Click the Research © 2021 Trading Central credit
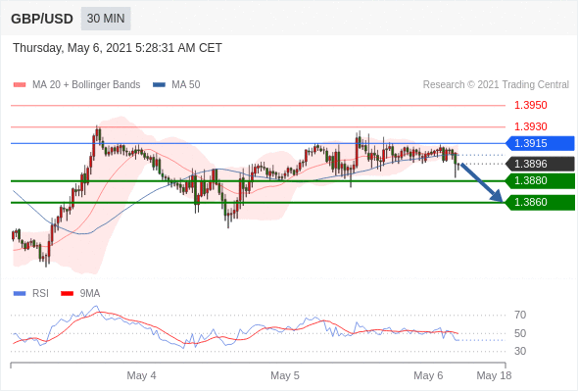The width and height of the screenshot is (578, 392). 496,85
